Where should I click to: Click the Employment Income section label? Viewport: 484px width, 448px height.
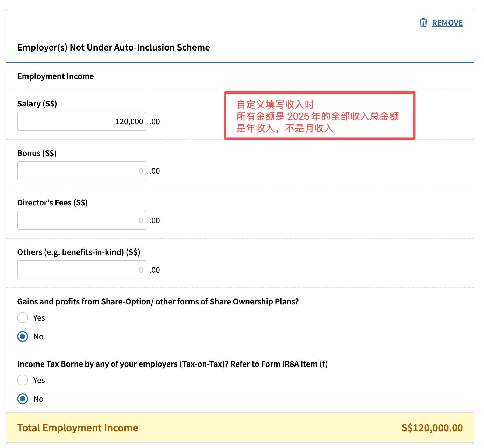coord(55,76)
